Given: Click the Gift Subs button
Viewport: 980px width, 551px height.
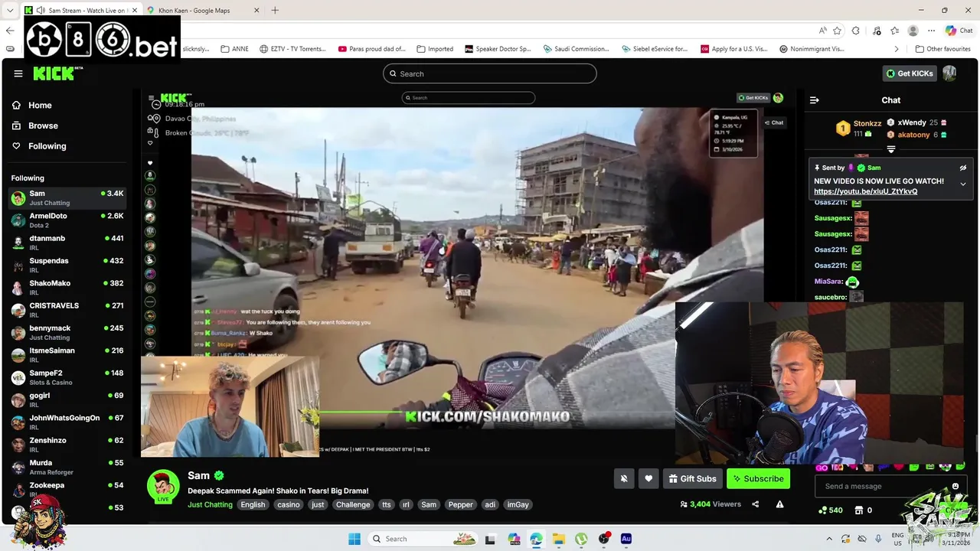Looking at the screenshot, I should pos(692,478).
